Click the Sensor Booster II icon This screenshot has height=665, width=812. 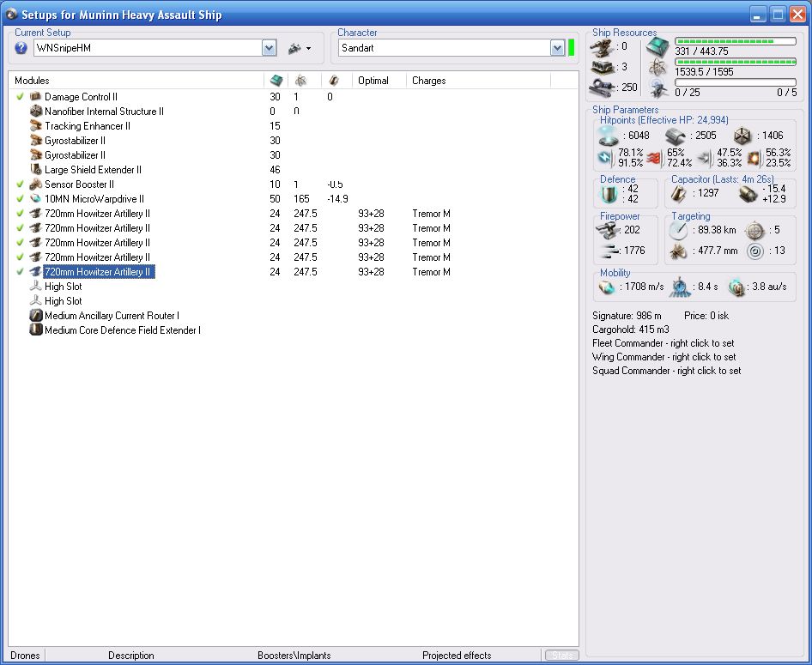click(36, 184)
